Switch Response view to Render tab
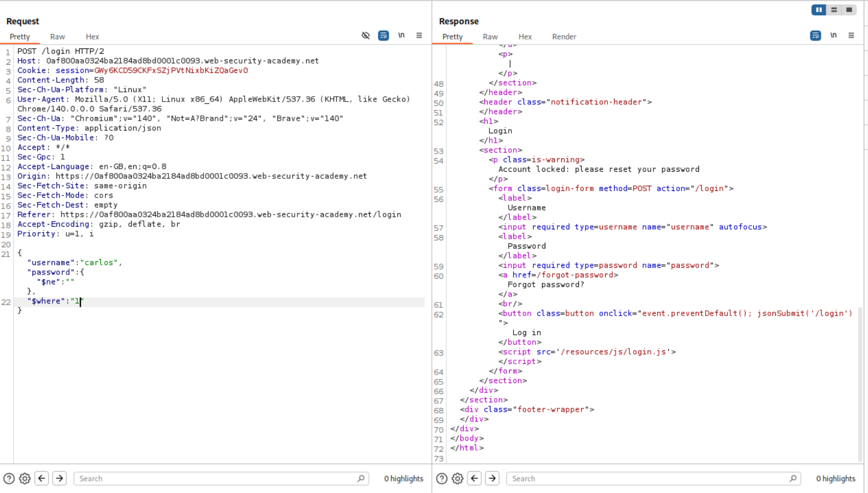This screenshot has width=868, height=493. coord(564,37)
